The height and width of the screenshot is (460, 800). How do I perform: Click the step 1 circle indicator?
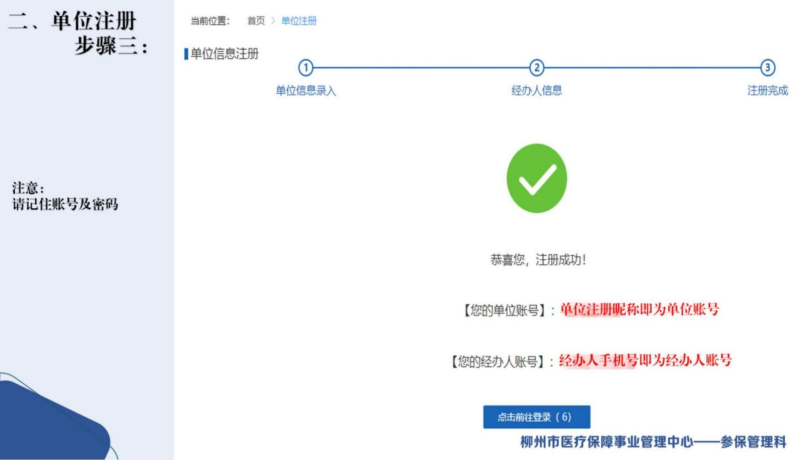point(306,68)
